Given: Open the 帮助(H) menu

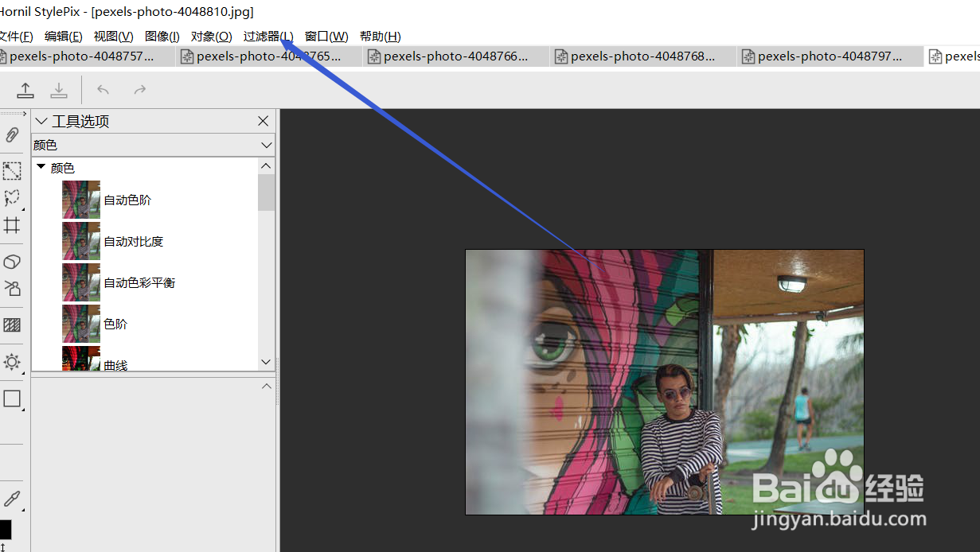Looking at the screenshot, I should [380, 37].
